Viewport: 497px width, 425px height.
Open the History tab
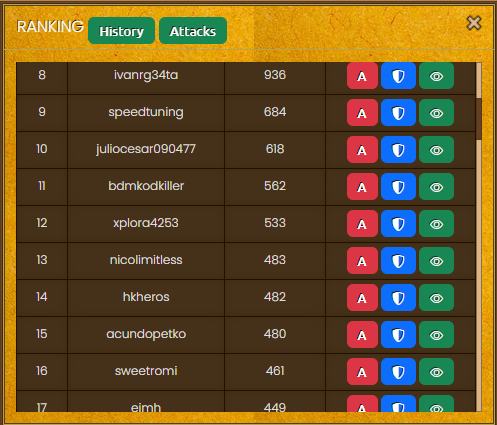tap(121, 31)
